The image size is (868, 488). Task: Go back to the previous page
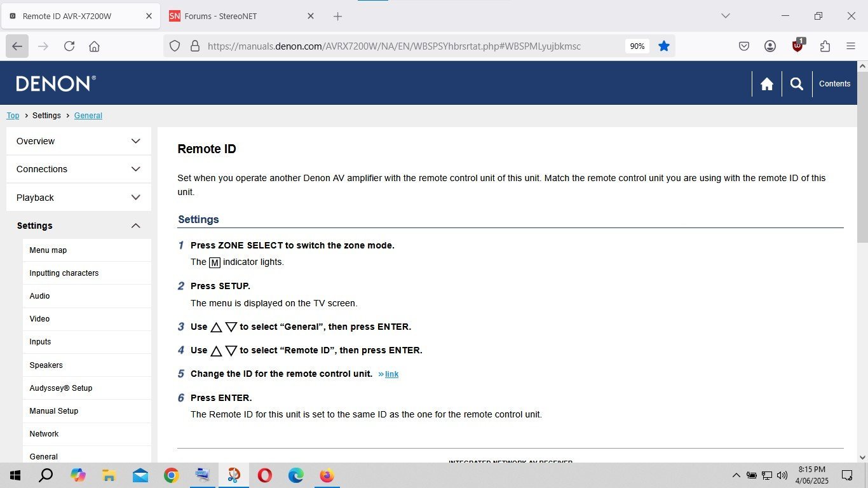tap(17, 46)
